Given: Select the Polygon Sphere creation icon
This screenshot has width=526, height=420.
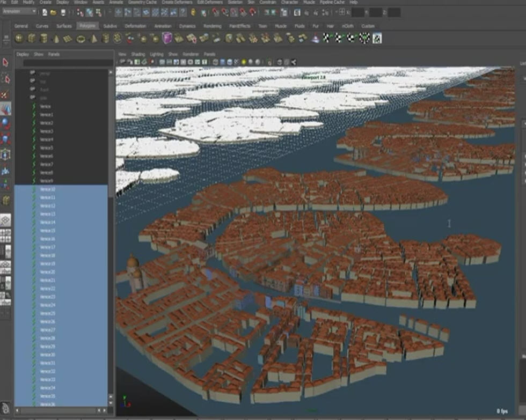Looking at the screenshot, I should pos(19,38).
